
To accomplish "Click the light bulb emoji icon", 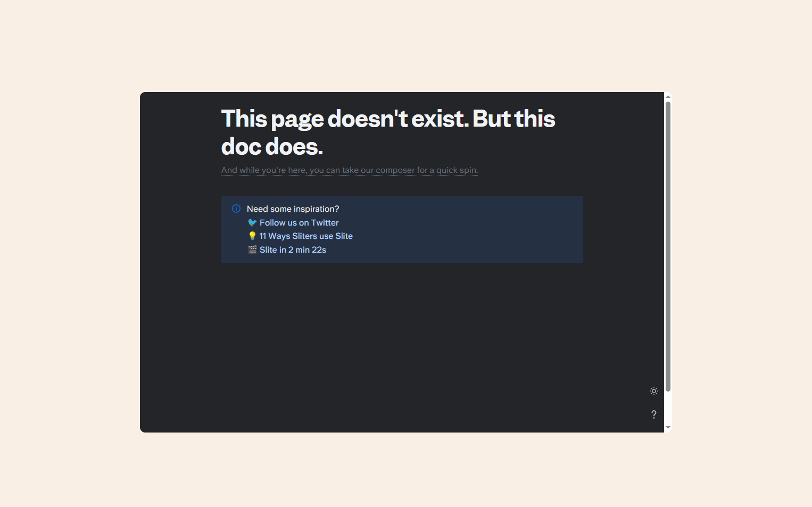I will point(252,236).
